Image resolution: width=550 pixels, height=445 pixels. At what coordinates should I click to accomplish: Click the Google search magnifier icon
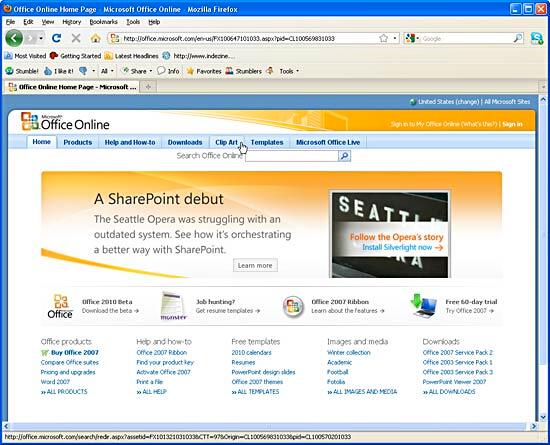coord(517,38)
